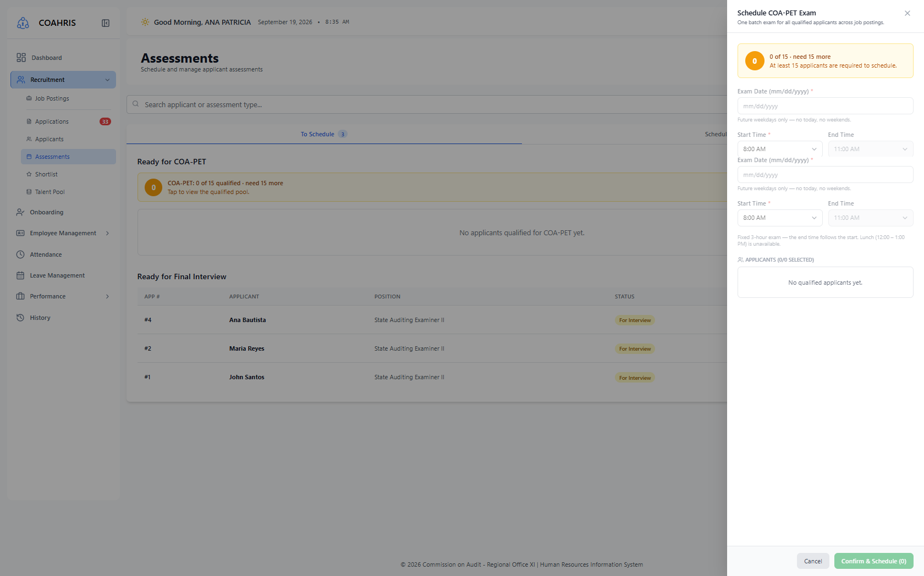Go to Applications page
Screen dimensions: 924x576
click(68, 121)
